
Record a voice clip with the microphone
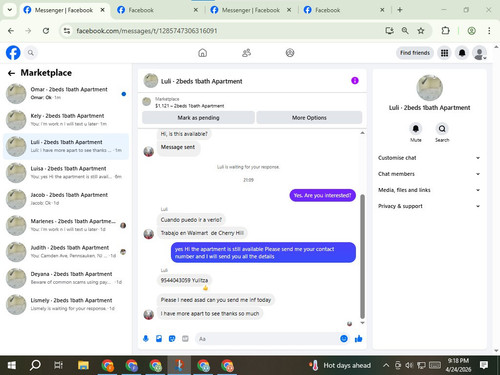pos(146,339)
